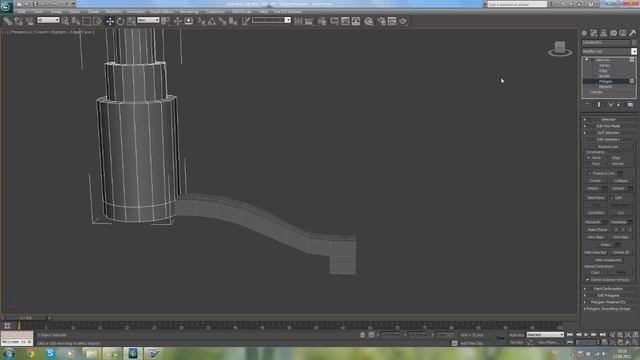Screen dimensions: 640x360
Task: Toggle Delete Isolated Vertices checkbox
Action: coord(587,280)
